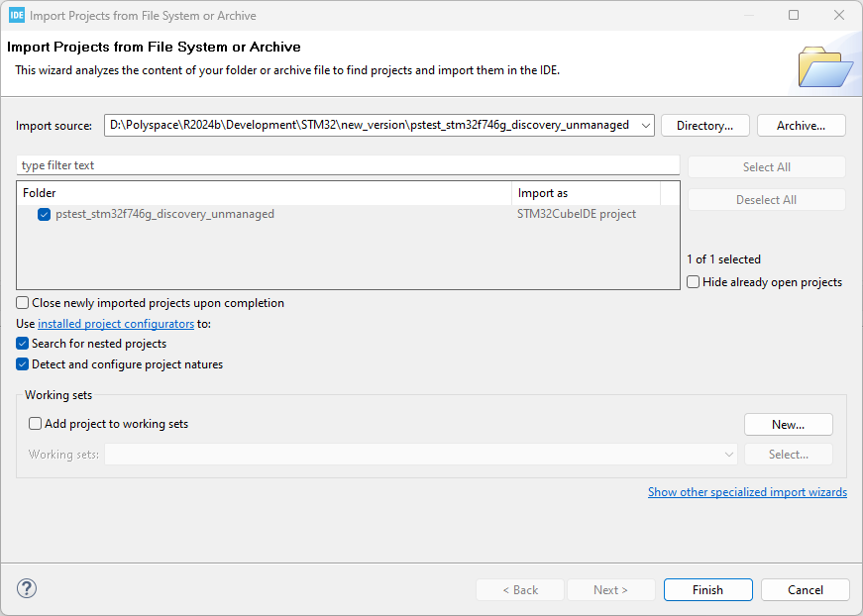Click the Select... working sets button

point(788,455)
